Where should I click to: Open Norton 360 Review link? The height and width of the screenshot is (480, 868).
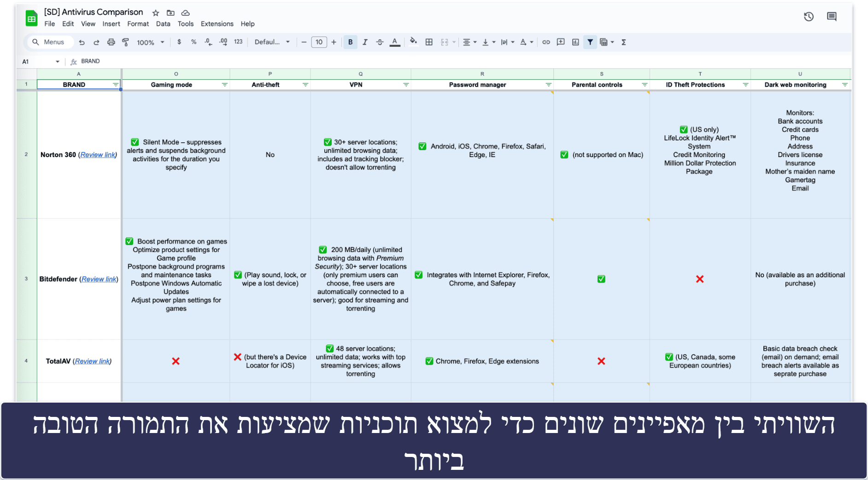click(98, 155)
